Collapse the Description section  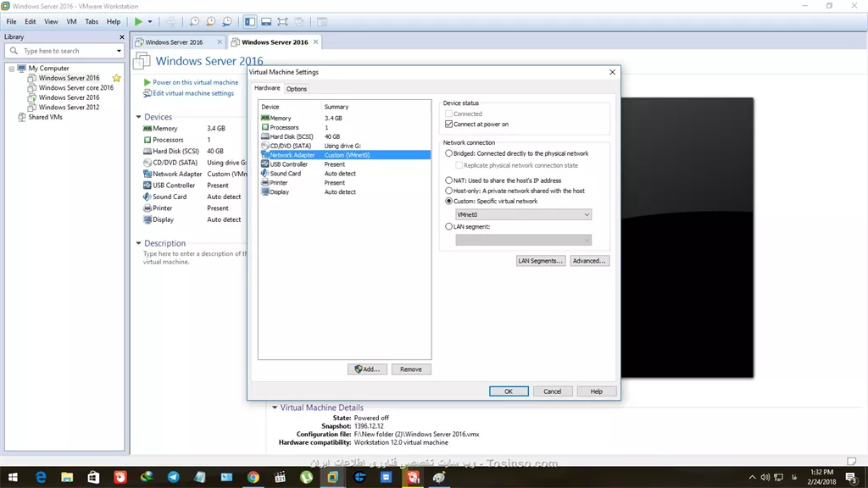[138, 243]
